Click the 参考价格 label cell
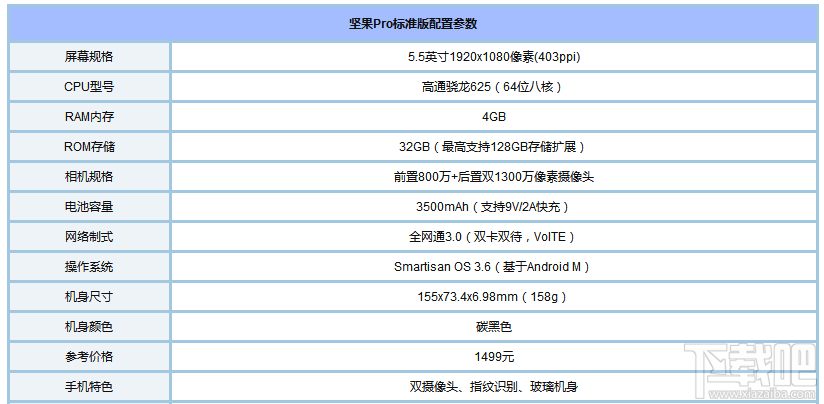The image size is (824, 404). tap(89, 356)
